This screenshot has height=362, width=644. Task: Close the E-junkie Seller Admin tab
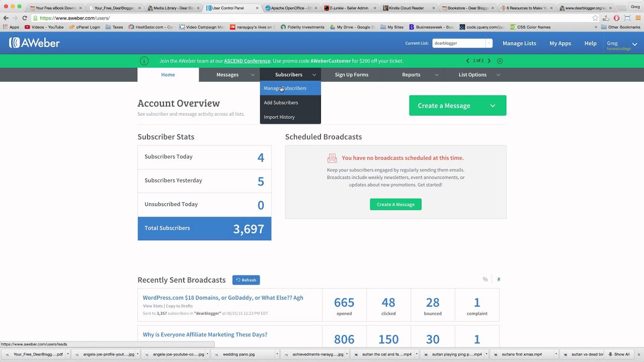tap(375, 8)
